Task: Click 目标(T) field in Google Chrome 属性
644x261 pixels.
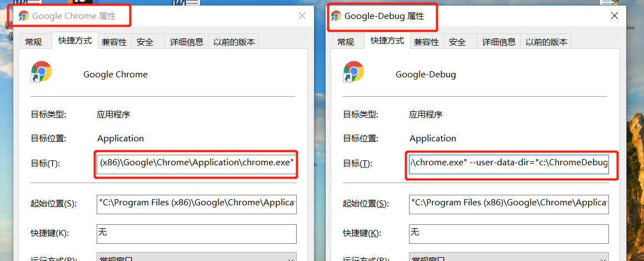Action: click(197, 164)
